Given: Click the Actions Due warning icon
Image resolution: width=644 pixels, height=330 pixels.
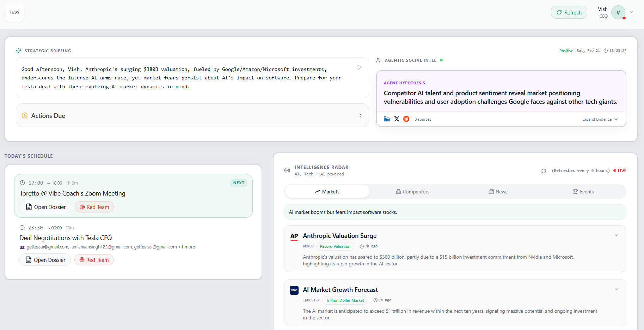Looking at the screenshot, I should point(25,115).
